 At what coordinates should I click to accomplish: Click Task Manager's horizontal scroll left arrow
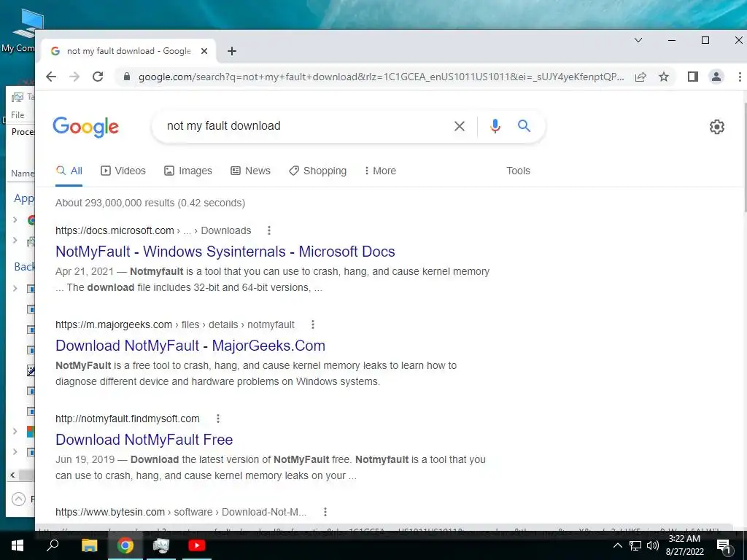click(x=12, y=475)
